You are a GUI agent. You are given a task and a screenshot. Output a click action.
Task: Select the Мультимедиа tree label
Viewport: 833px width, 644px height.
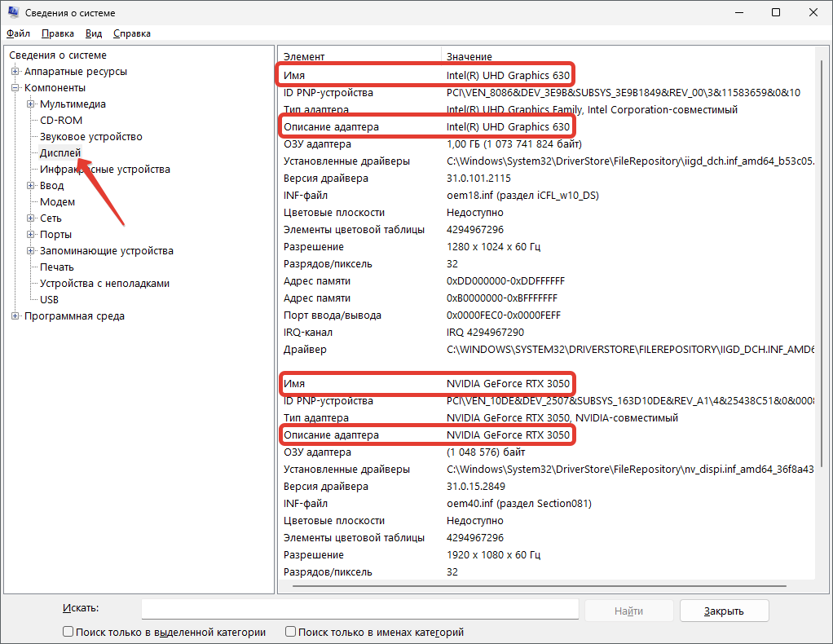coord(73,104)
